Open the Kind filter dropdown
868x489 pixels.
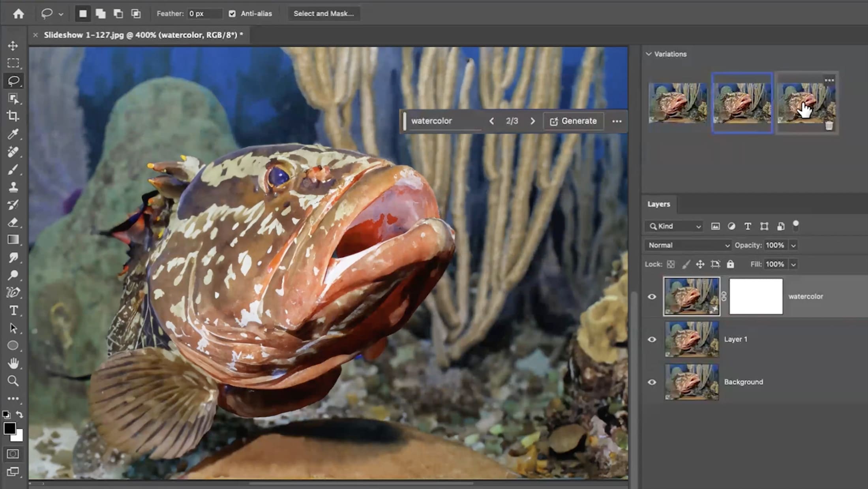[x=674, y=226]
